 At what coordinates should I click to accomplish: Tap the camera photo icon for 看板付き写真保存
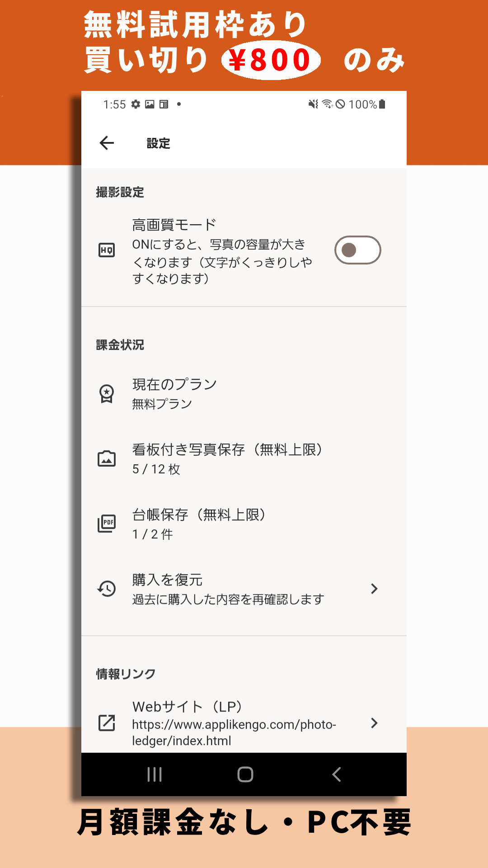point(106,458)
